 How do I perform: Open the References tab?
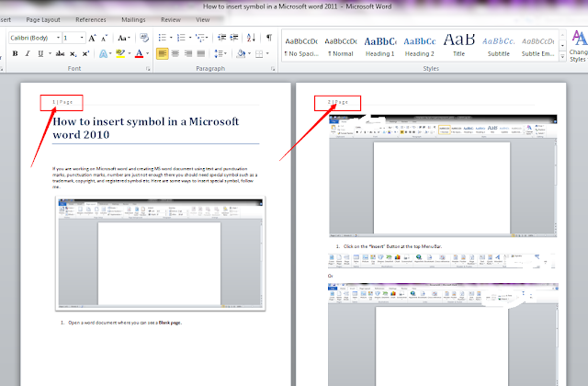[91, 20]
